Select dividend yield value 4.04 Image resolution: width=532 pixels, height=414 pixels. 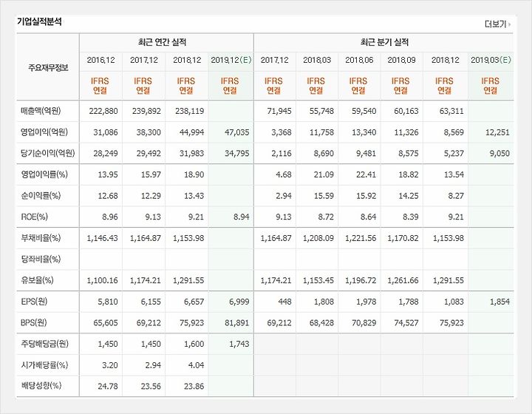196,365
